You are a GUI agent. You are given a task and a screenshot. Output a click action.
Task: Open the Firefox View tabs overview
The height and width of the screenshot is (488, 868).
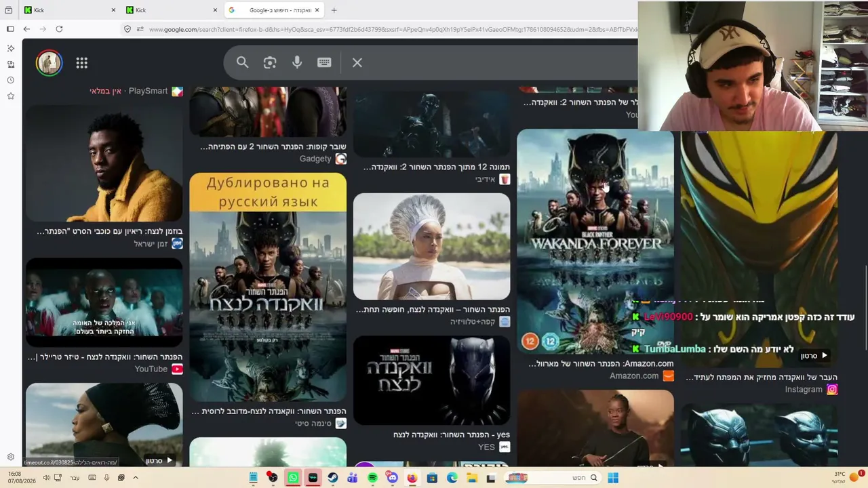[9, 10]
